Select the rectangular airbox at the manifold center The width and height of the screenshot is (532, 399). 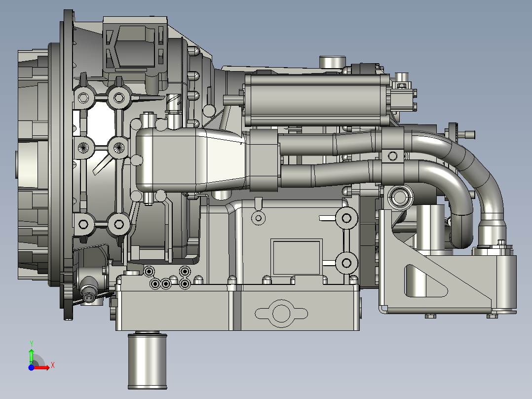[x=191, y=160]
